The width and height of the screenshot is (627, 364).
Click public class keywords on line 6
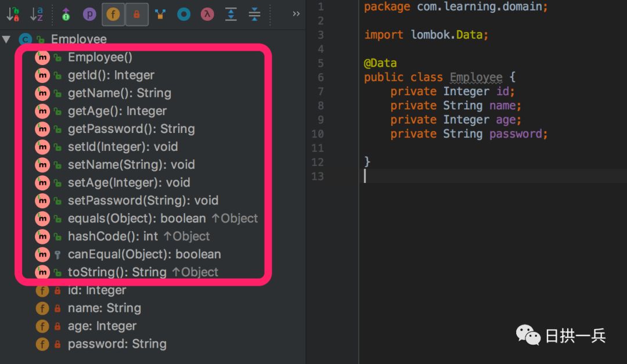point(403,77)
